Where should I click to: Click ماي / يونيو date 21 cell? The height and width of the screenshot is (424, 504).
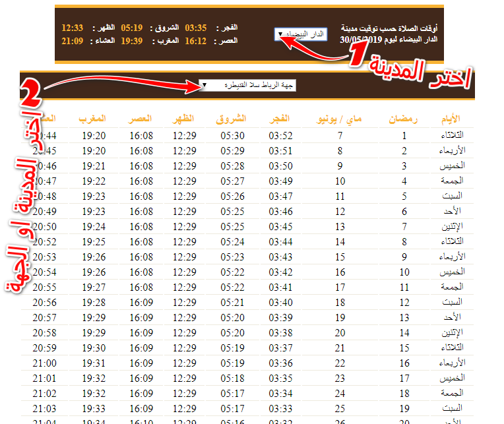(x=340, y=348)
